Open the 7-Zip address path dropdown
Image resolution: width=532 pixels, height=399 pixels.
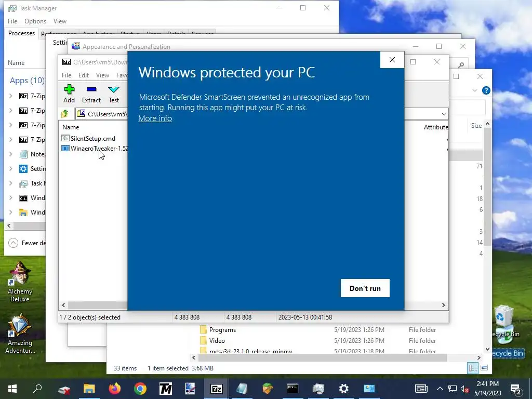click(x=444, y=114)
